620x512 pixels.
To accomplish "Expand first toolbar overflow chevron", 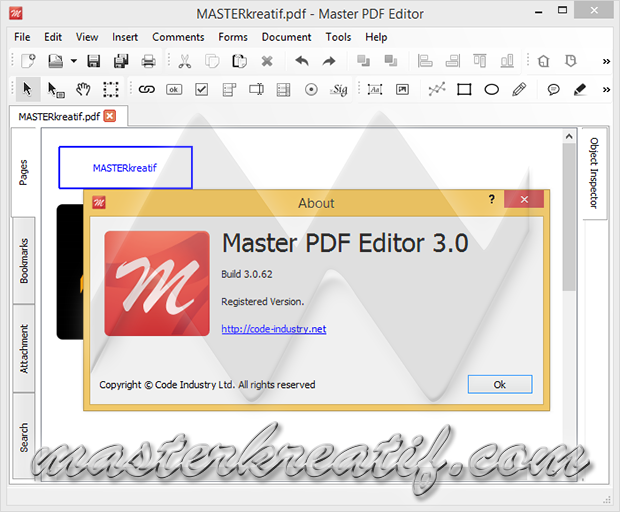I will (x=606, y=61).
